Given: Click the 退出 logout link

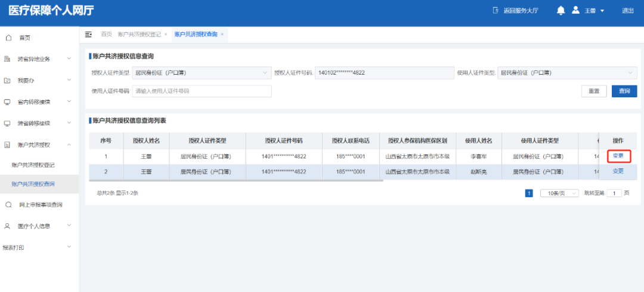Looking at the screenshot, I should coord(628,11).
